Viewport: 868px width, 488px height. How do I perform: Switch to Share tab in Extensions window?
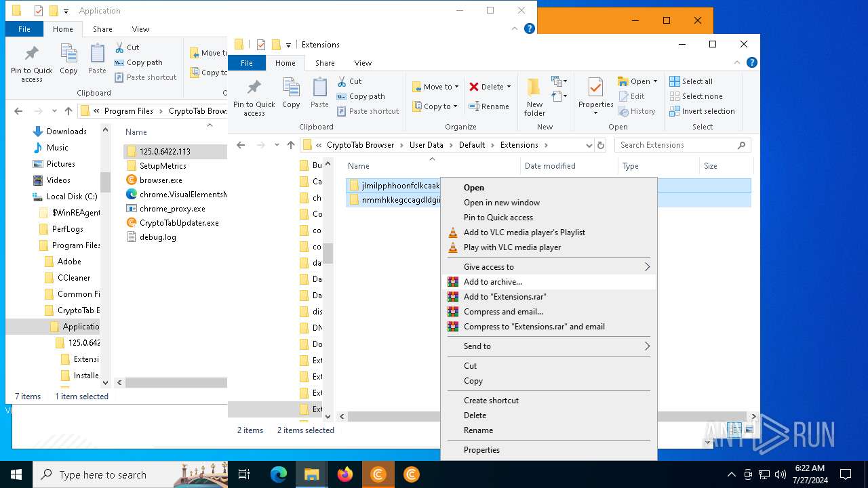(325, 63)
